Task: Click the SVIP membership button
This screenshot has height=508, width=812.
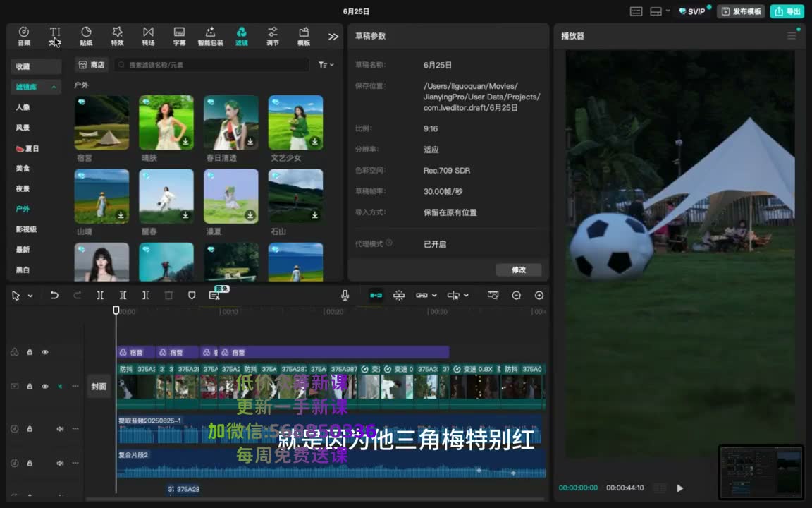Action: 692,11
